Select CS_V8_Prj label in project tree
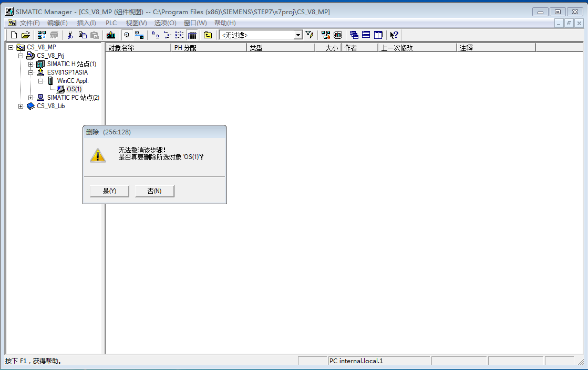Viewport: 588px width, 370px height. (x=50, y=56)
